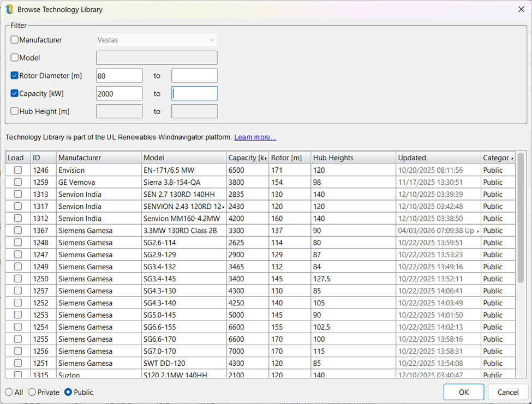
Task: Open the Learn more link
Action: tap(255, 137)
